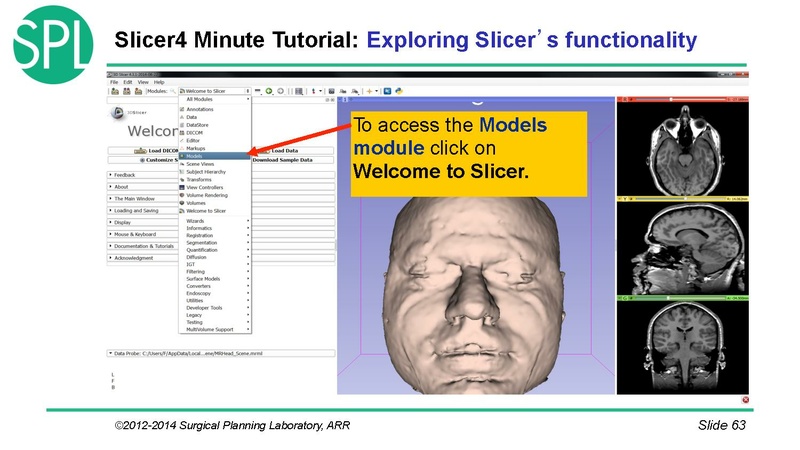Screen dimensions: 800x450
Task: Click the mouse mode arrow icon
Action: (x=313, y=91)
